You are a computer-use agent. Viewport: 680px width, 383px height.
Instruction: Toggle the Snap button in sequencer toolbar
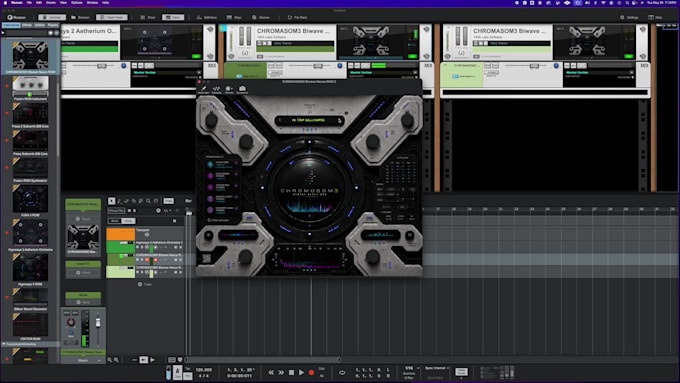coord(168,201)
